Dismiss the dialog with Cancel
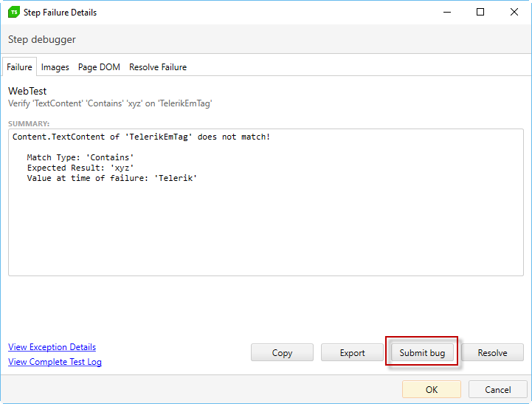The width and height of the screenshot is (532, 404). click(498, 389)
